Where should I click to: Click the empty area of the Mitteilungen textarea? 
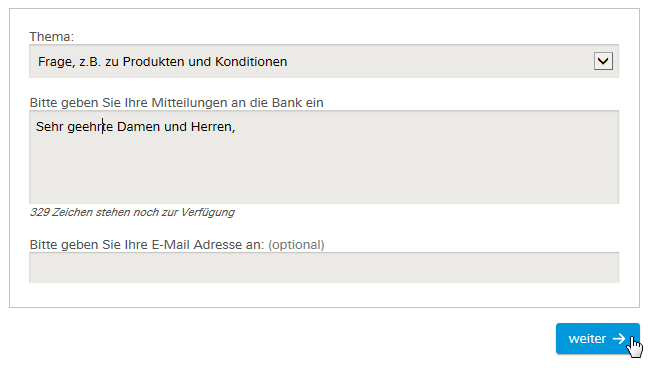tap(324, 167)
